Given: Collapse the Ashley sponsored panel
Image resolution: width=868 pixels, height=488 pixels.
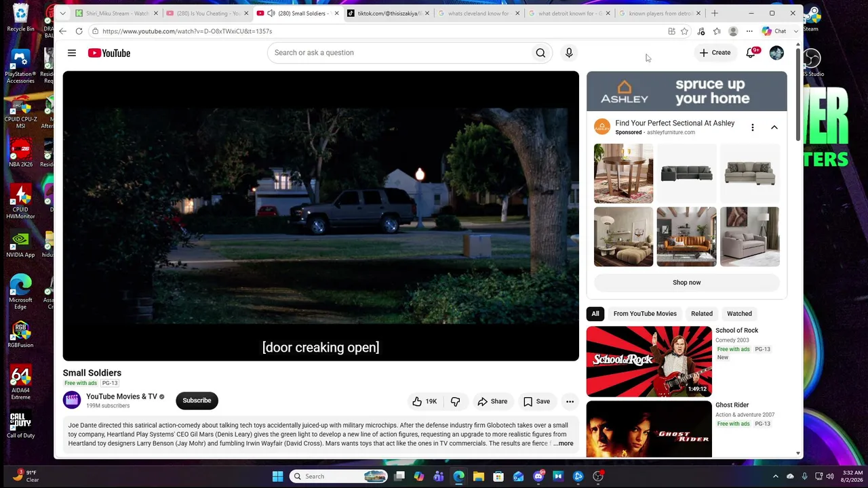Looking at the screenshot, I should 774,127.
